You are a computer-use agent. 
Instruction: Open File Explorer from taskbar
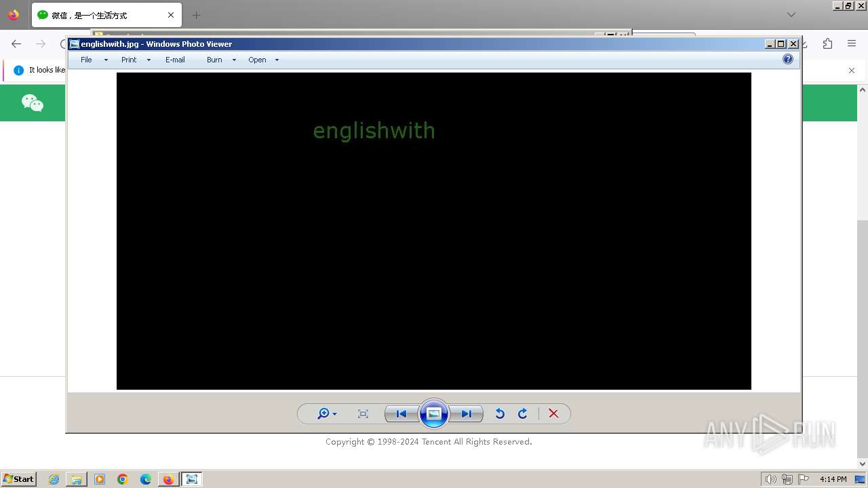tap(77, 479)
